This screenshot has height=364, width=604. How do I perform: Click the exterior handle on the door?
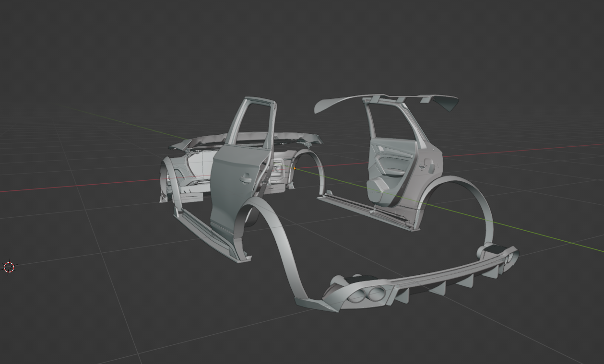click(x=246, y=179)
